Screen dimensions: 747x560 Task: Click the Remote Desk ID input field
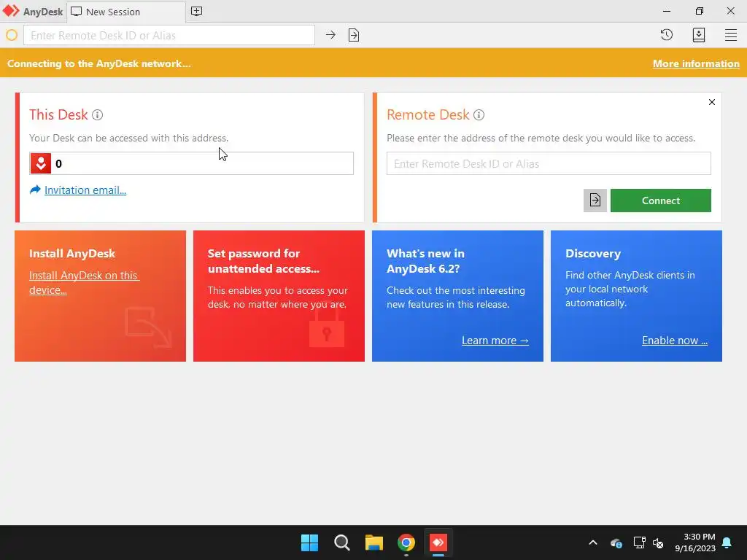click(549, 163)
